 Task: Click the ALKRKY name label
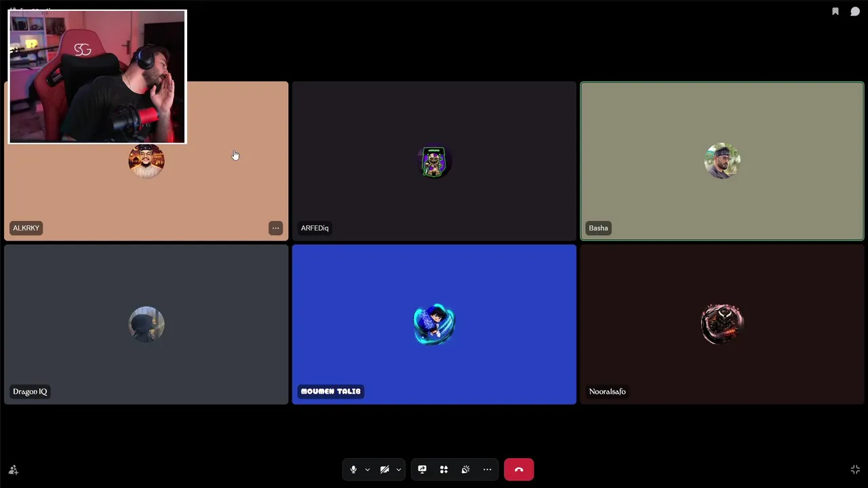pos(26,228)
